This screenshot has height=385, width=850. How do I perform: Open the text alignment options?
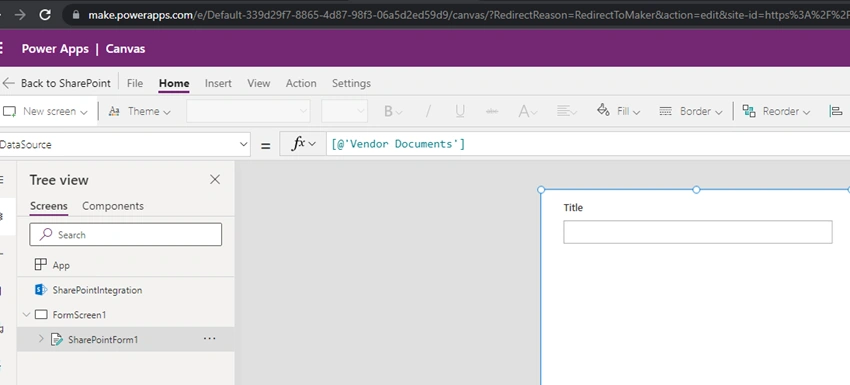coord(566,112)
